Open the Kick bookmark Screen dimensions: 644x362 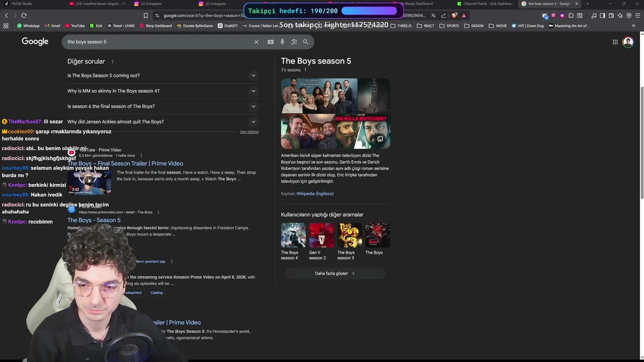tap(96, 26)
